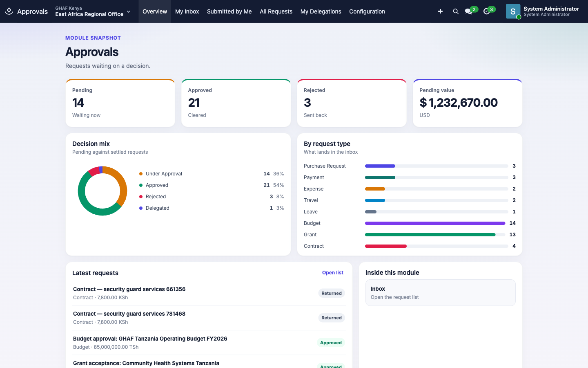Click the red Rejected legend dot

click(x=141, y=197)
